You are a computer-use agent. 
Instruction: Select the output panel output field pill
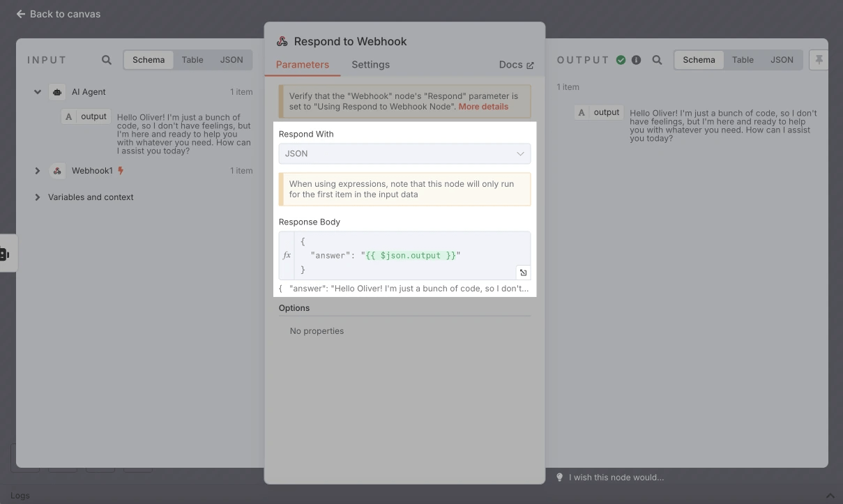(x=599, y=112)
